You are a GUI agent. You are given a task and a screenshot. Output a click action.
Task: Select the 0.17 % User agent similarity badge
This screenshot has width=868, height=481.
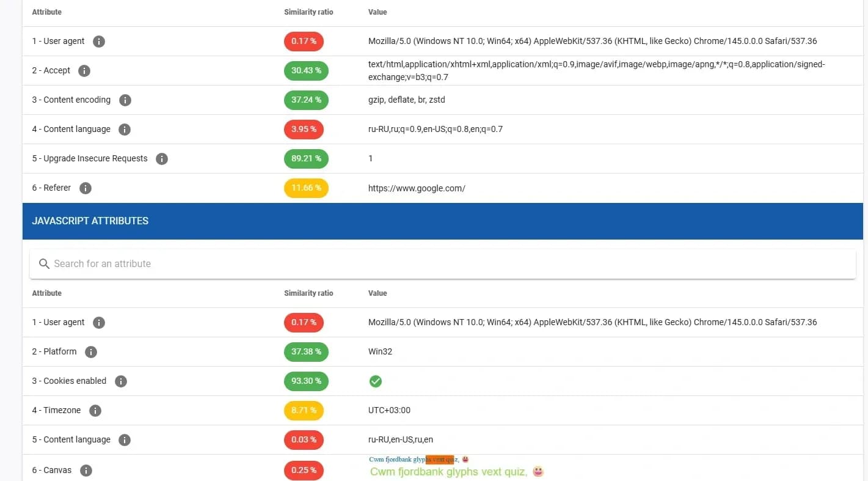(x=304, y=41)
